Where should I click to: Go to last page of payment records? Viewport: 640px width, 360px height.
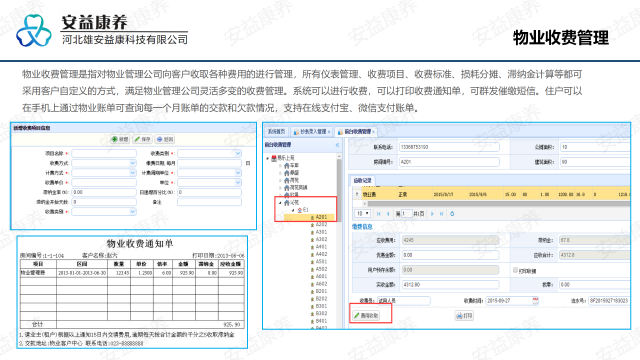441,213
